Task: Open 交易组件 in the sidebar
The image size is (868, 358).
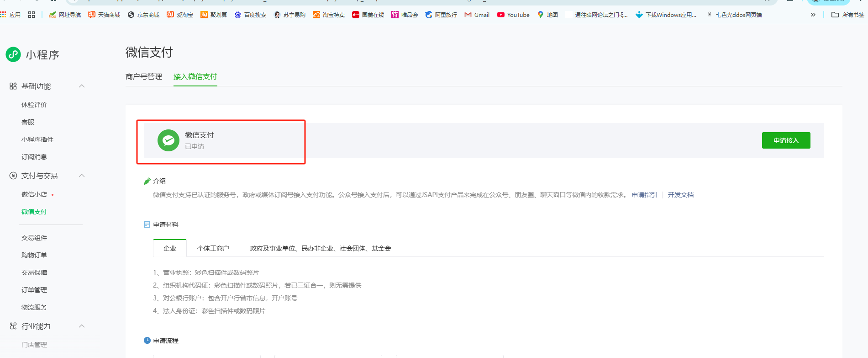Action: click(34, 238)
